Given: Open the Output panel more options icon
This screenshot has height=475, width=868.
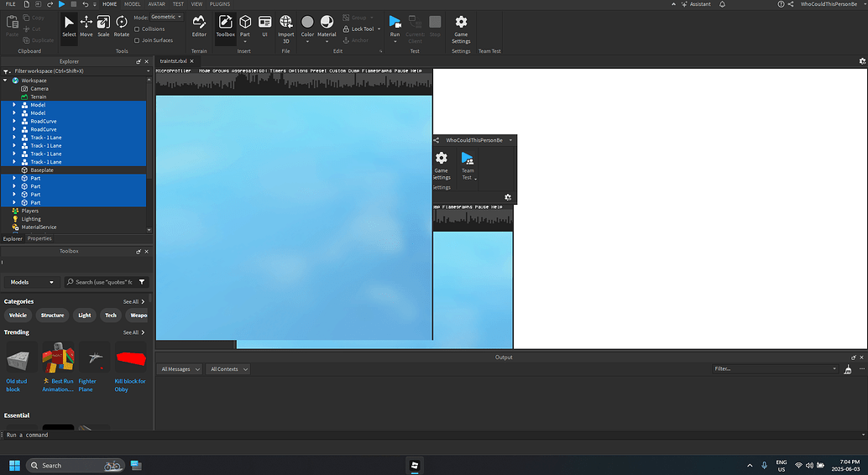Looking at the screenshot, I should [862, 368].
